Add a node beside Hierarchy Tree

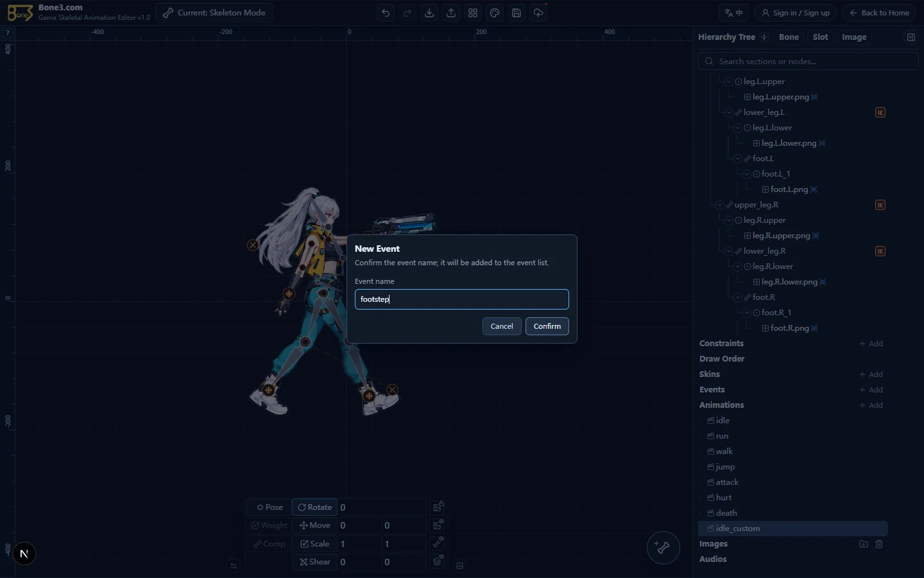764,37
